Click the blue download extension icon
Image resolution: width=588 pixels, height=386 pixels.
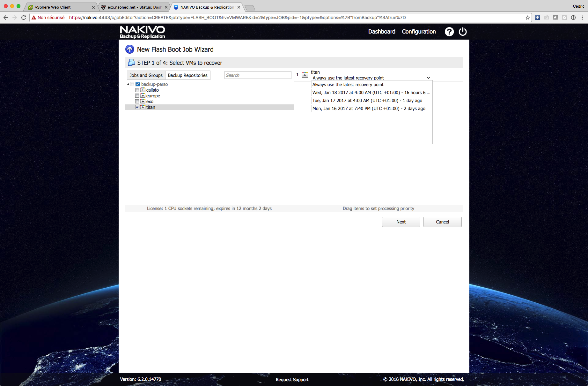tap(538, 18)
